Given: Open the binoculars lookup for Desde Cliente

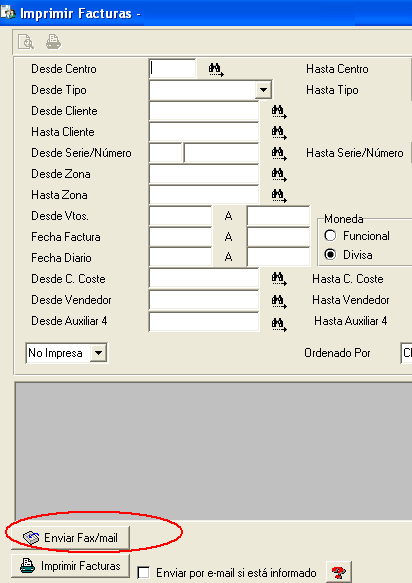Looking at the screenshot, I should [x=279, y=112].
